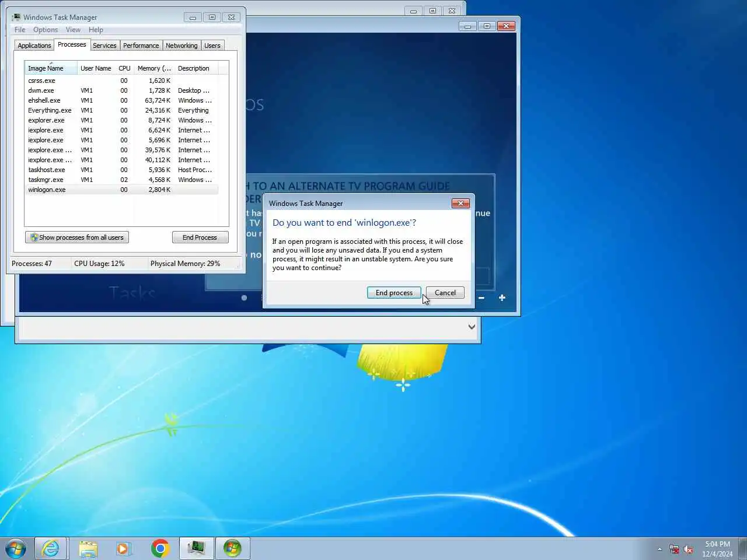747x560 pixels.
Task: Cancel the end winlogon.exe dialog
Action: 445,293
